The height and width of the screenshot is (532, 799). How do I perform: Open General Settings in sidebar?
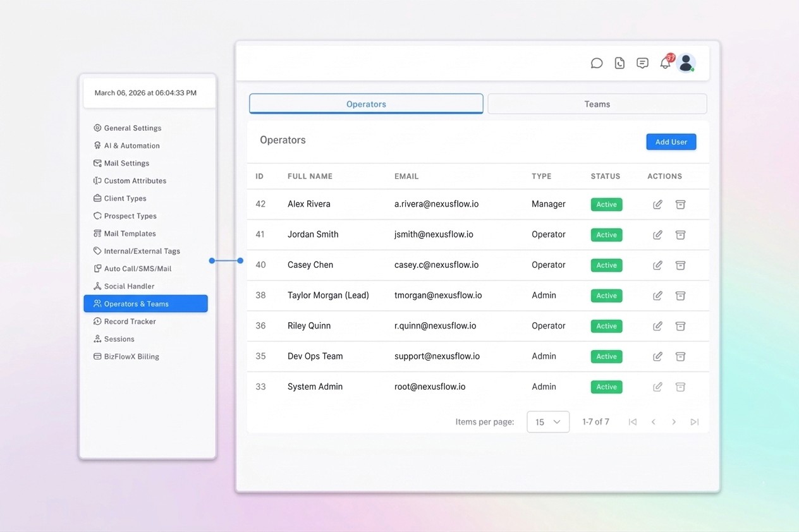click(127, 128)
